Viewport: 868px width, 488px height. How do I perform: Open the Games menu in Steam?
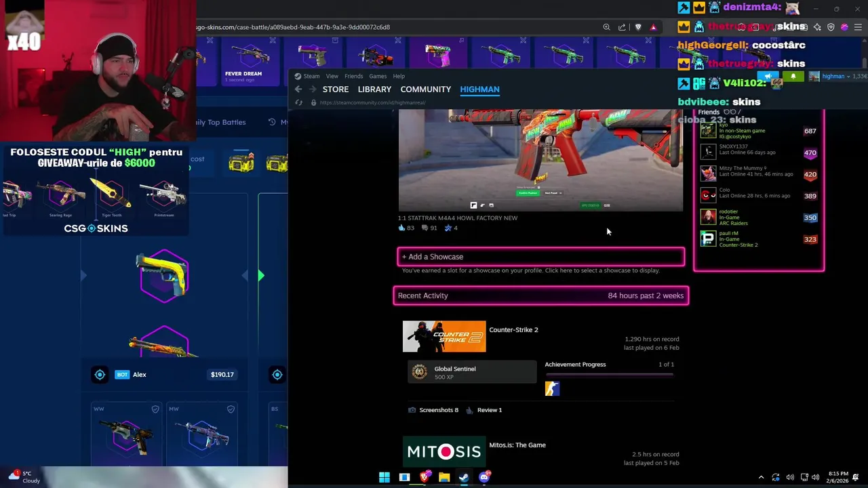(x=378, y=76)
